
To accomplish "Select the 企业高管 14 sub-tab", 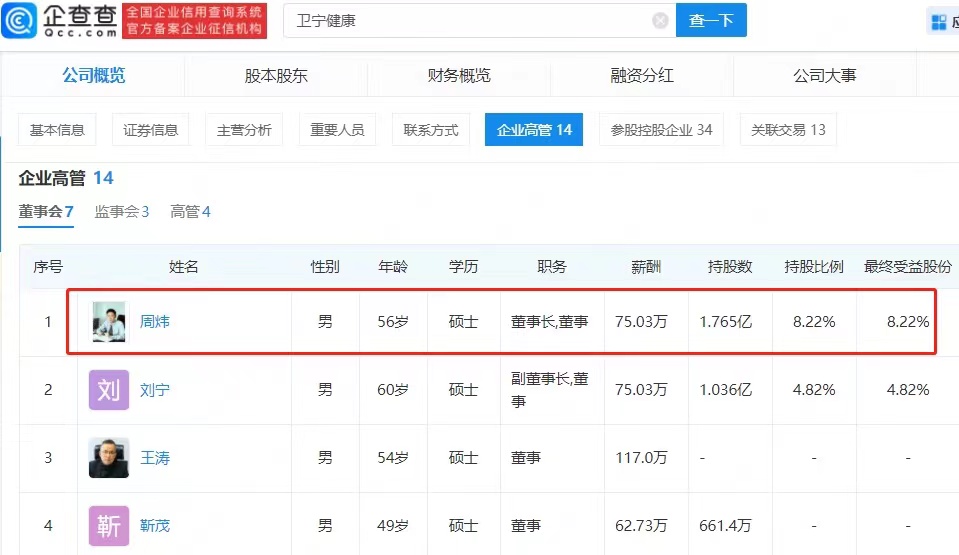I will click(534, 130).
